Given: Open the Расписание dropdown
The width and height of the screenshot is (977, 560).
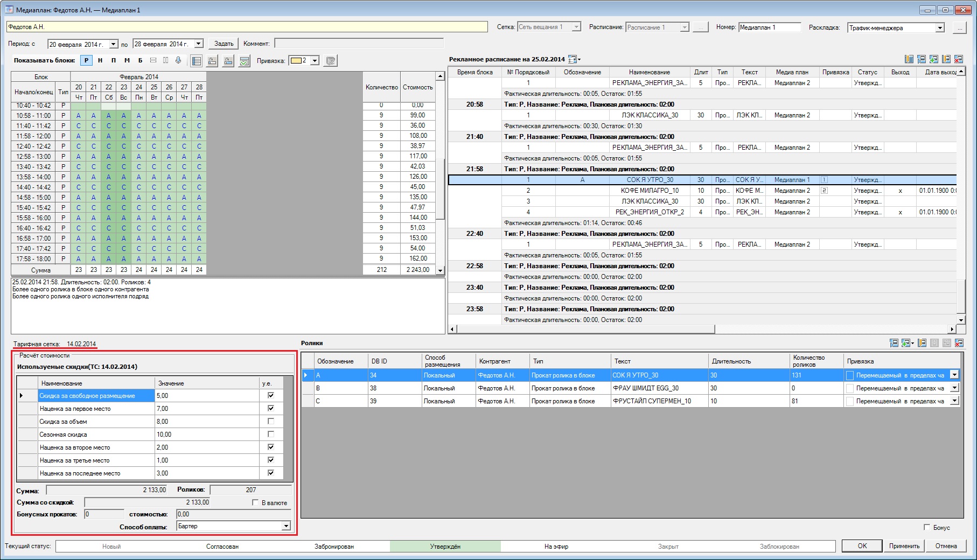Looking at the screenshot, I should click(x=685, y=27).
